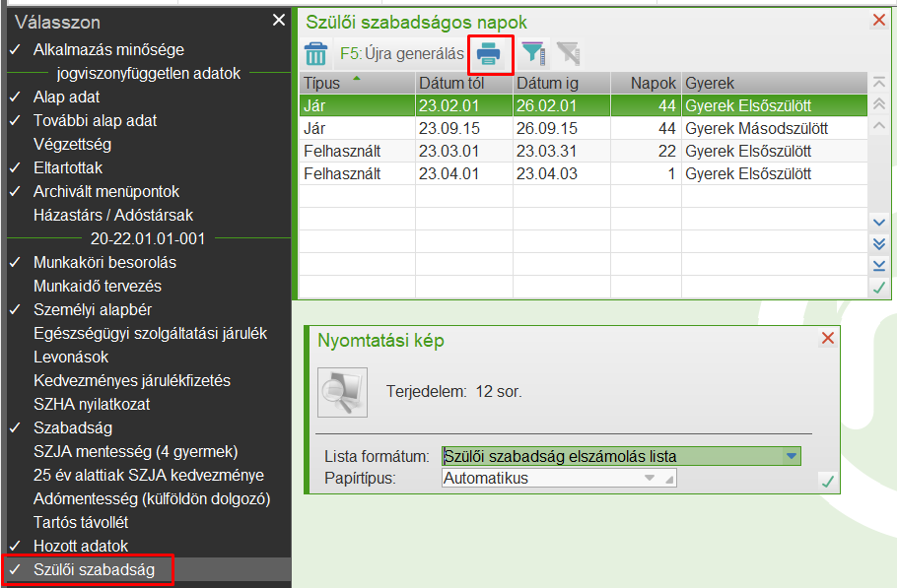Image resolution: width=897 pixels, height=588 pixels.
Task: Click the Gyerek column header
Action: point(775,84)
